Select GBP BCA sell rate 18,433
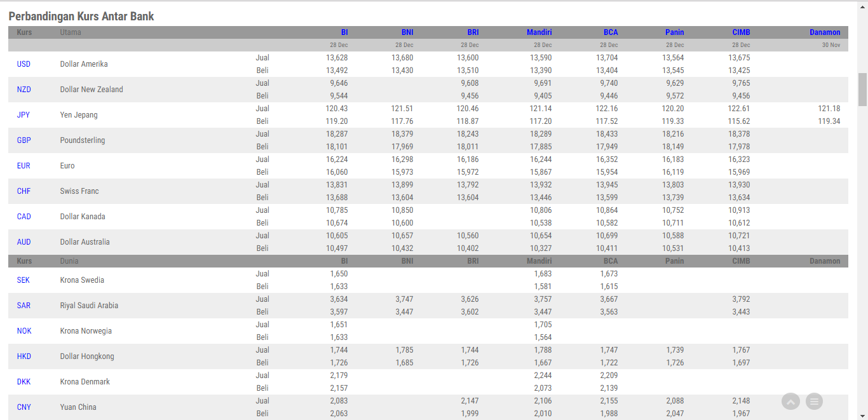 tap(607, 134)
